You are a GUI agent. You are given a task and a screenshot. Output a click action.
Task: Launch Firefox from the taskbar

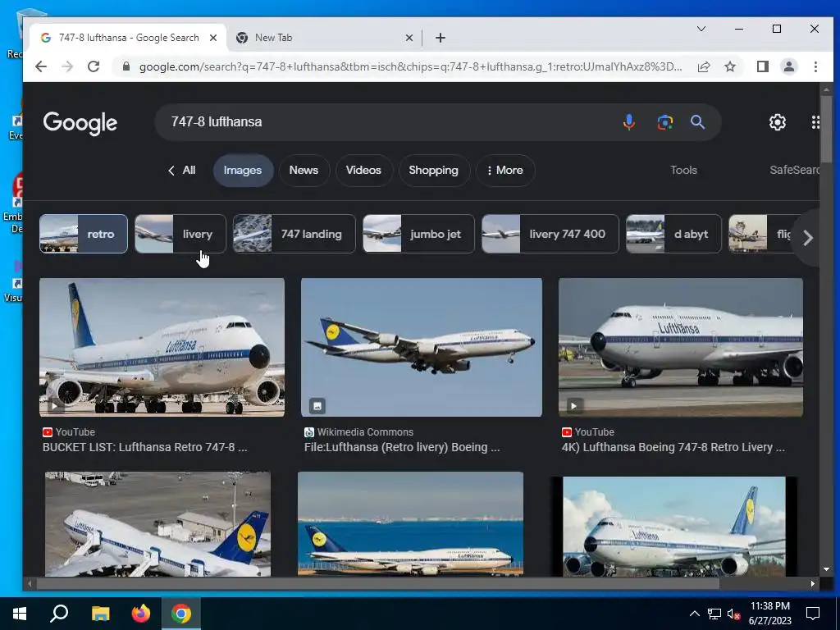141,614
